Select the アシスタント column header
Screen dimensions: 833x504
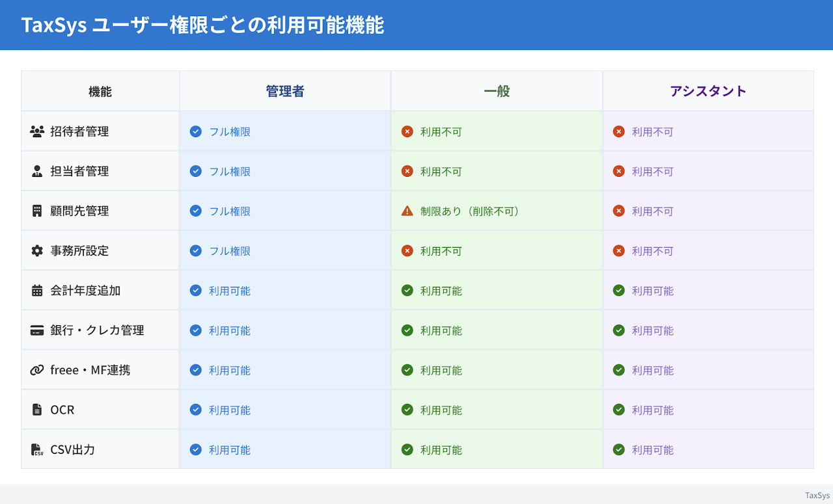pyautogui.click(x=708, y=91)
